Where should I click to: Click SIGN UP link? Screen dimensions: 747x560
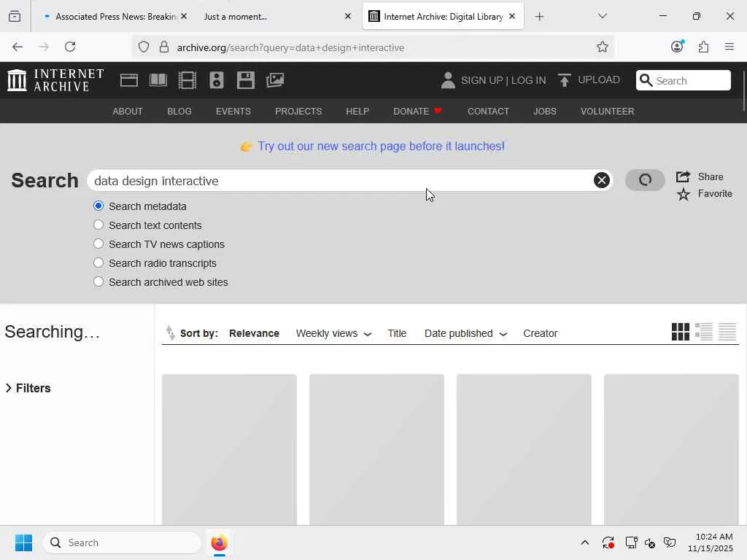tap(481, 80)
